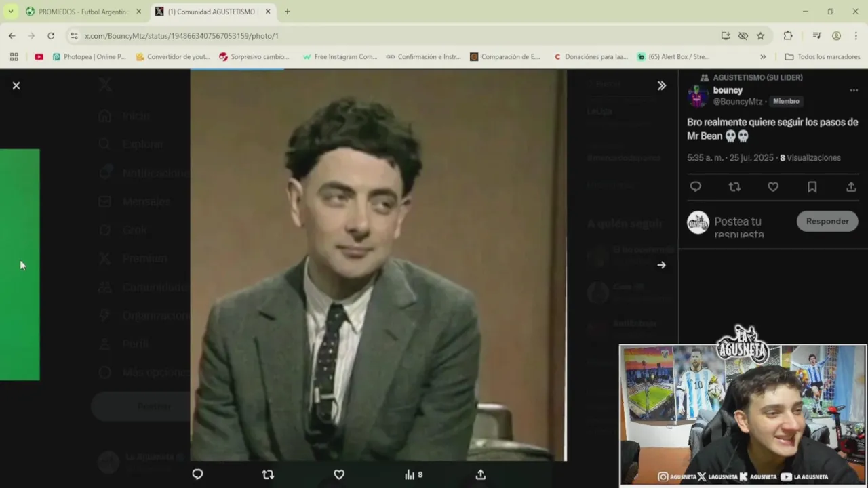The width and height of the screenshot is (868, 488).
Task: Open the more options ellipsis on bouncy's post
Action: 854,90
